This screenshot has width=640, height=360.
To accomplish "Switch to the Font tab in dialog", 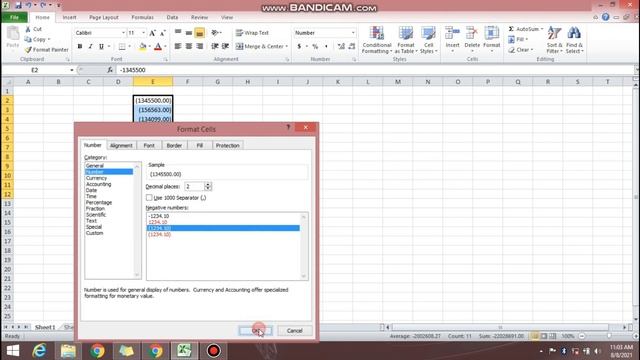I will coord(149,145).
